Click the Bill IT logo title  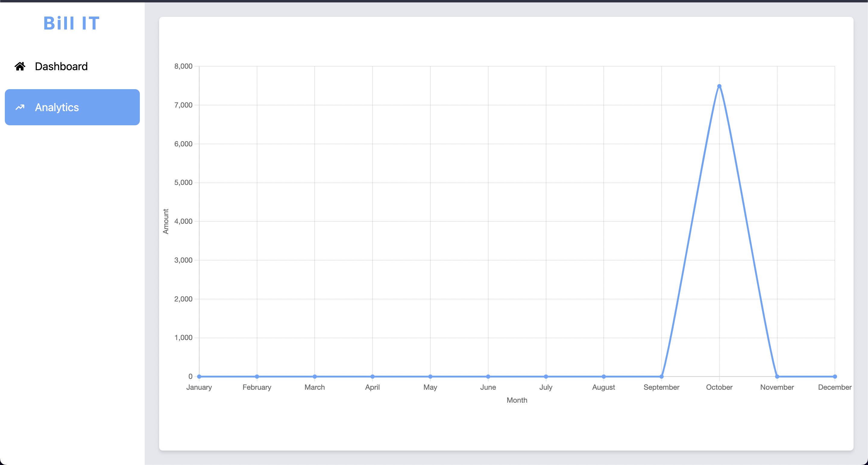click(72, 23)
